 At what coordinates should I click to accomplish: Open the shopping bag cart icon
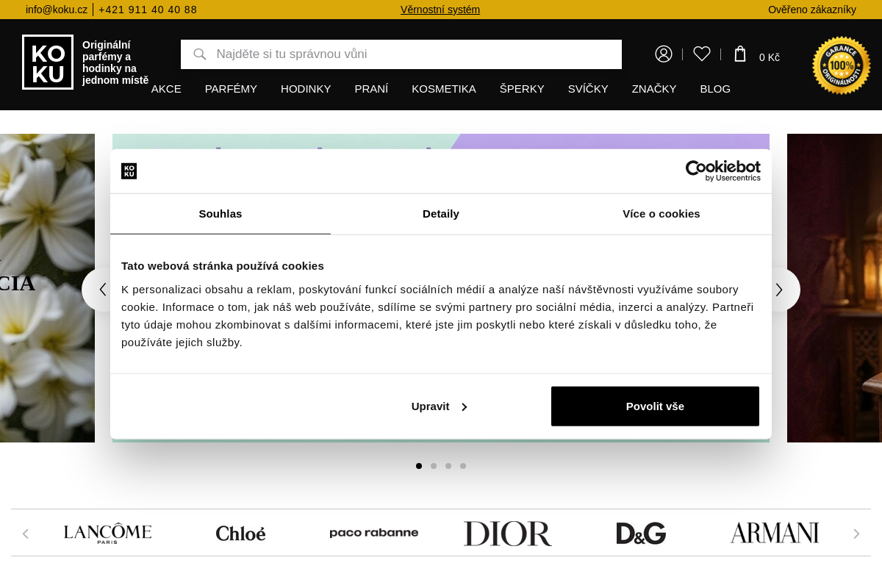[x=740, y=54]
